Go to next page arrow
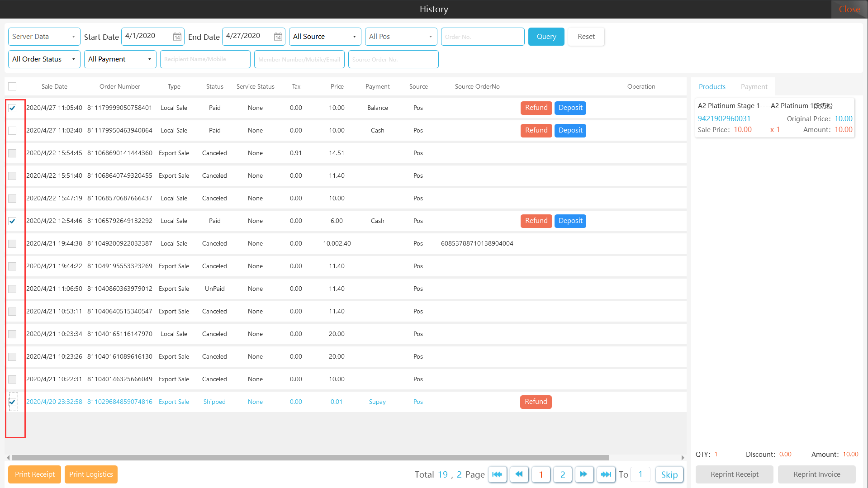The width and height of the screenshot is (868, 488). point(583,474)
